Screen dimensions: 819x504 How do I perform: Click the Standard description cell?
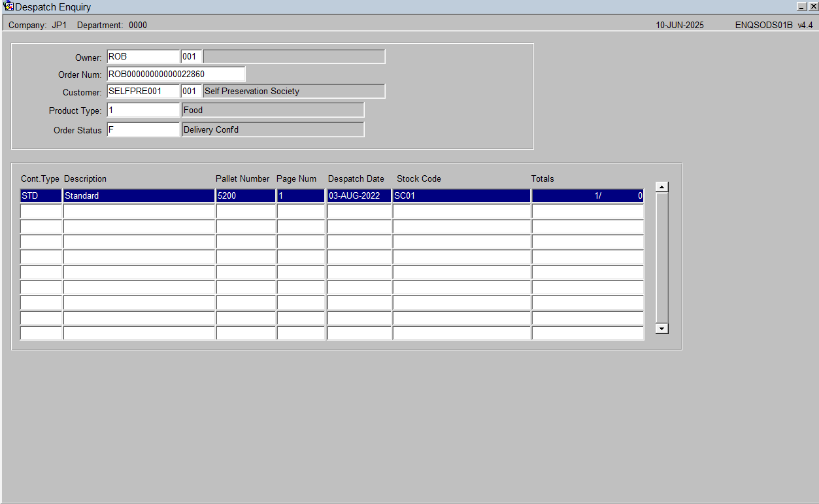tap(139, 195)
